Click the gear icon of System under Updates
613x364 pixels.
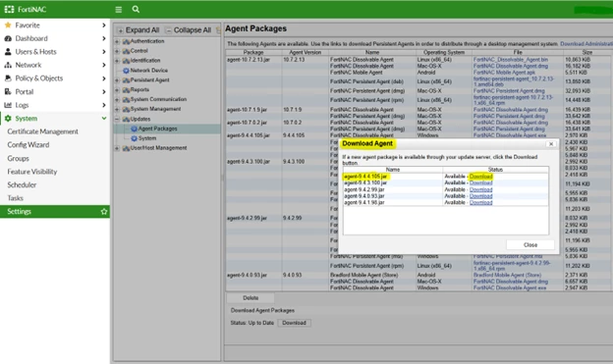coord(134,138)
